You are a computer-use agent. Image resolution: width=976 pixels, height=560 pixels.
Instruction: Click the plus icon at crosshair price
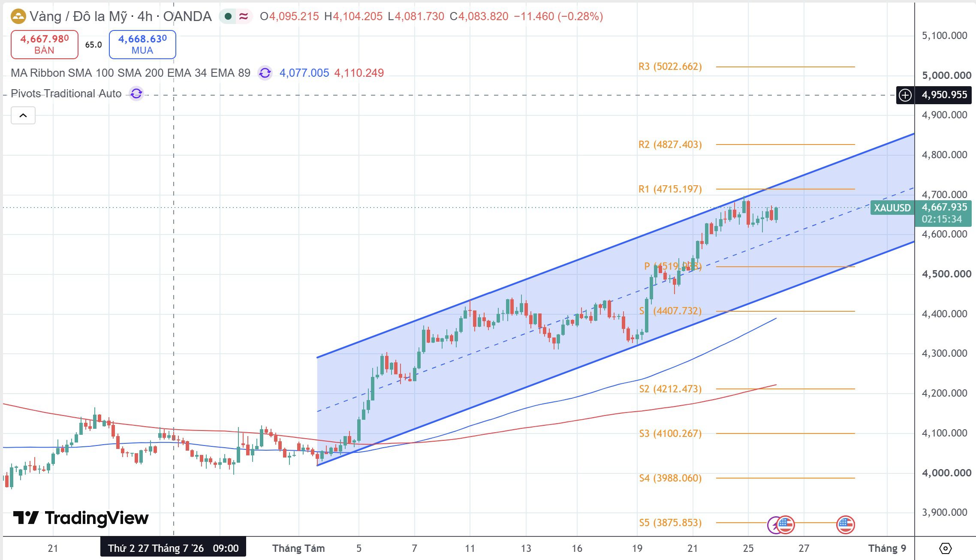pyautogui.click(x=905, y=95)
